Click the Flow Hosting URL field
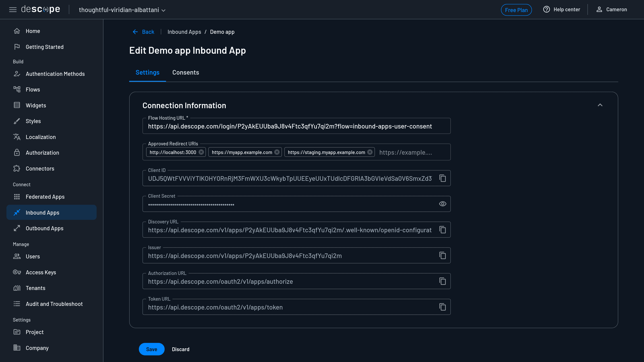The image size is (644, 362). tap(290, 126)
